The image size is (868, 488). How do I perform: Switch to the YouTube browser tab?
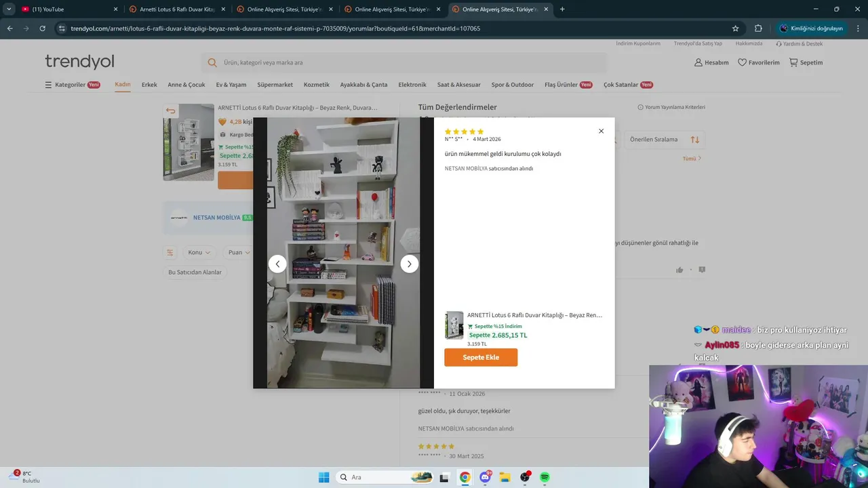pos(69,9)
